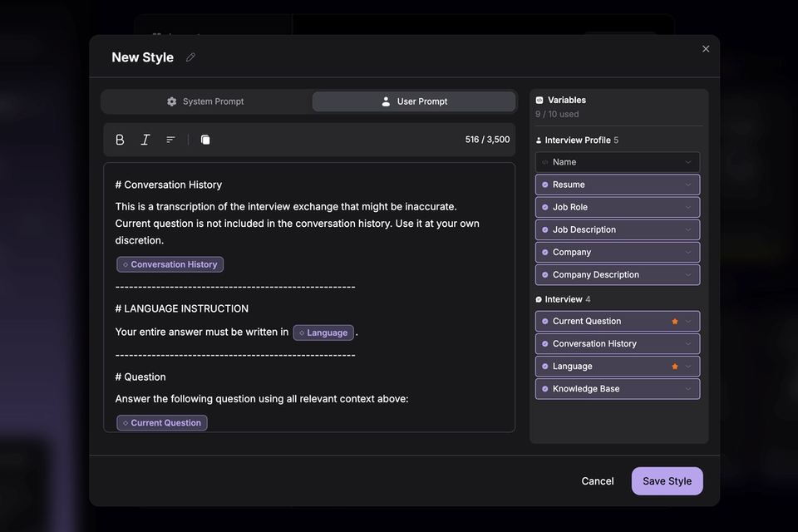Select the Language variable in sidebar
This screenshot has height=532, width=798.
tap(618, 366)
